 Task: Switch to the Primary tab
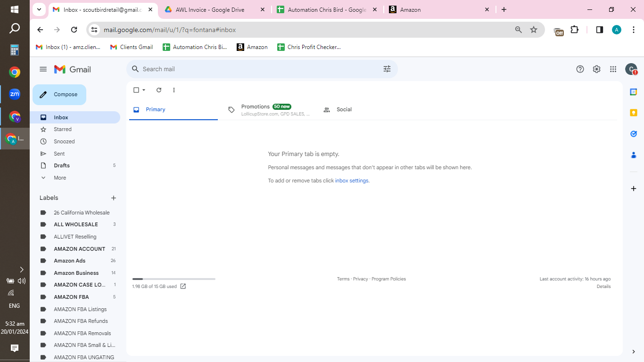tap(173, 109)
